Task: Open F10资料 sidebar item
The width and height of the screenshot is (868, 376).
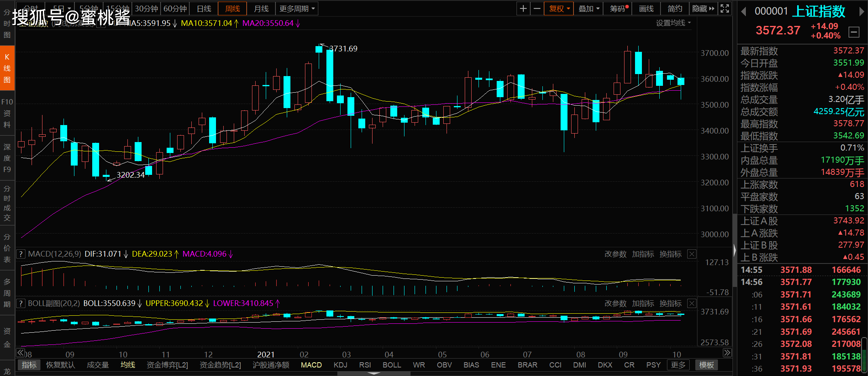Action: click(7, 113)
